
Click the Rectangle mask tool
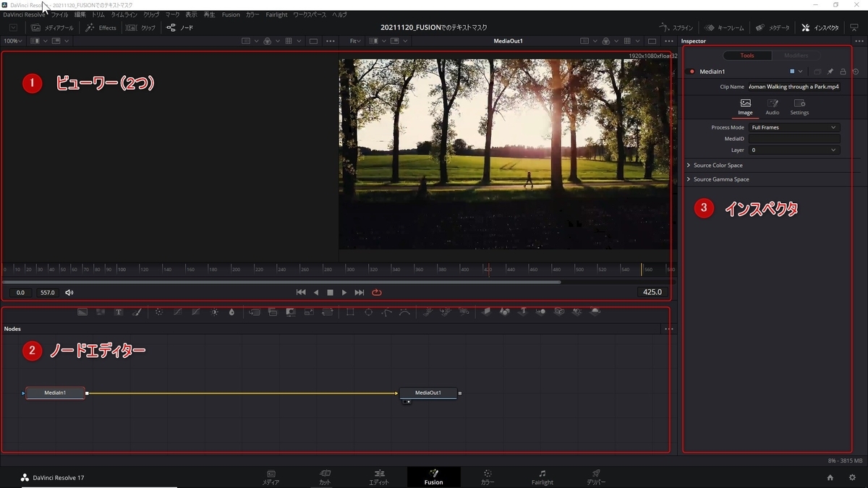pyautogui.click(x=350, y=312)
